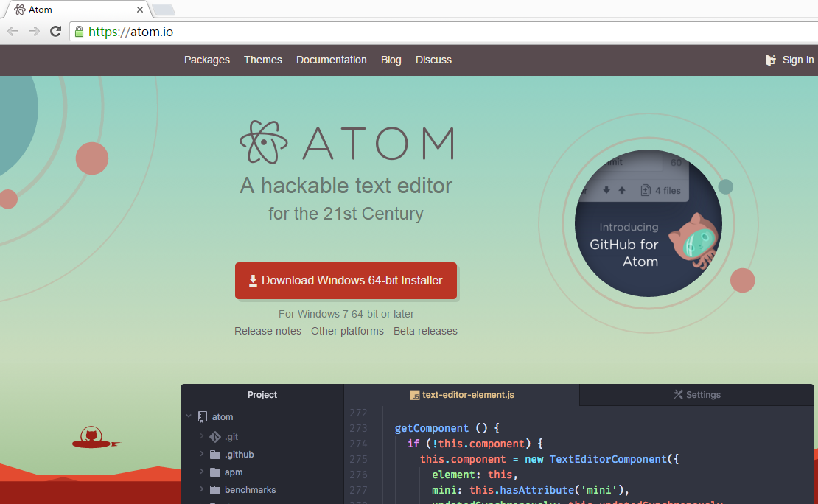The image size is (818, 504).
Task: Switch to the text-editor-element.js tab
Action: click(461, 395)
